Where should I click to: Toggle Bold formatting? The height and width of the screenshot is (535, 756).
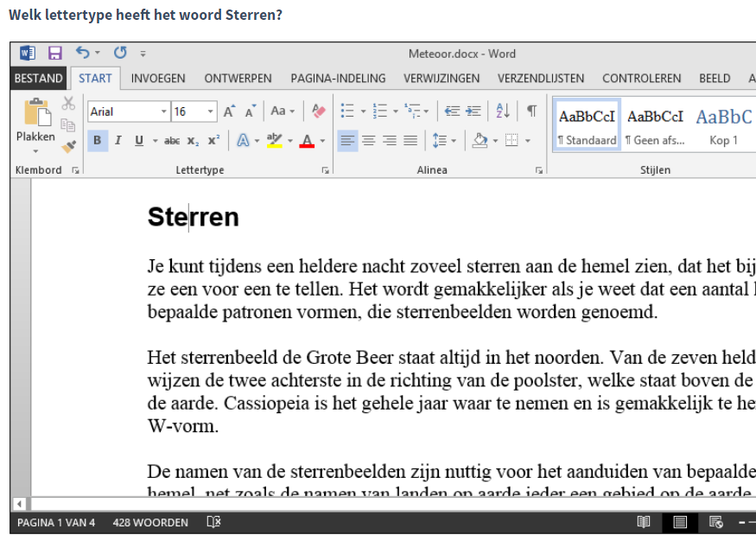[97, 141]
